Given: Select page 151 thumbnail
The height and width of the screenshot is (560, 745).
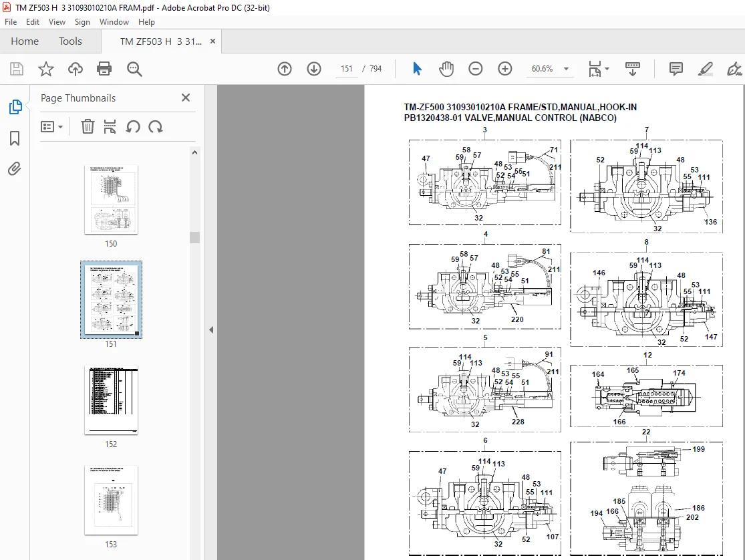Looking at the screenshot, I should click(111, 299).
